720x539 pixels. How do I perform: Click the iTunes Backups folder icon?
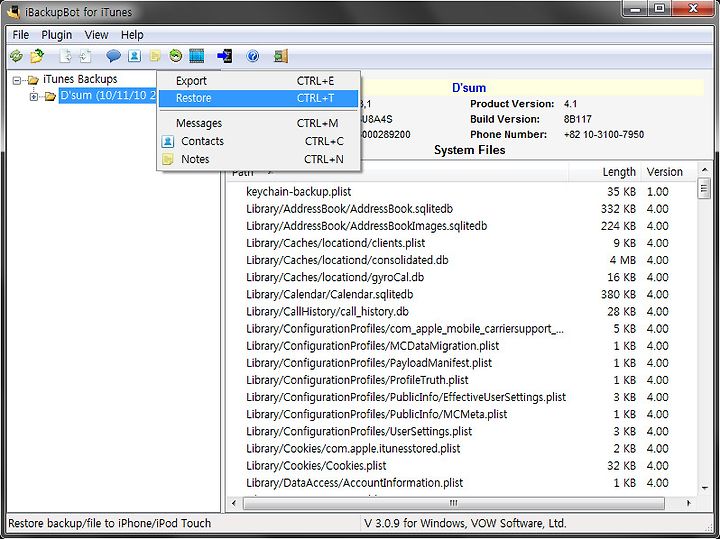click(33, 80)
